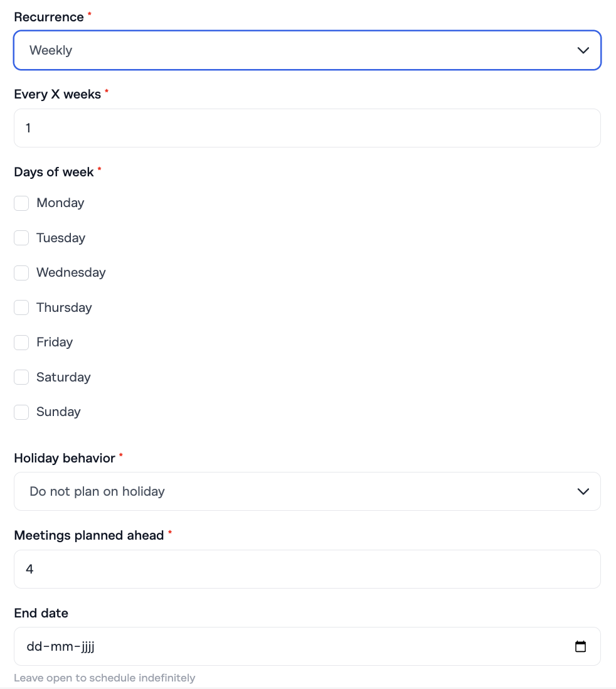The height and width of the screenshot is (689, 616).
Task: Check the Sunday checkbox
Action: tap(21, 412)
